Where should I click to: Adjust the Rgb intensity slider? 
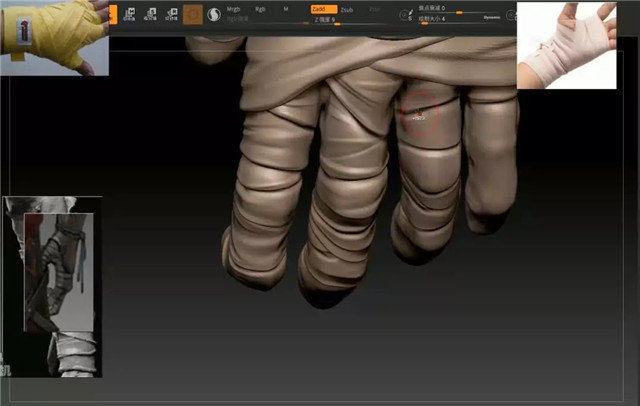tap(267, 20)
